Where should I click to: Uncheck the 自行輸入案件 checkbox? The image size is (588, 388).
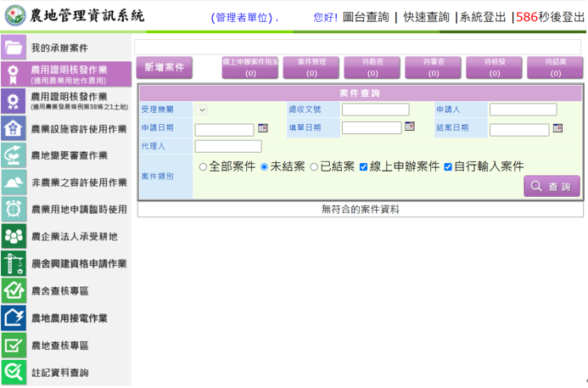pos(447,167)
